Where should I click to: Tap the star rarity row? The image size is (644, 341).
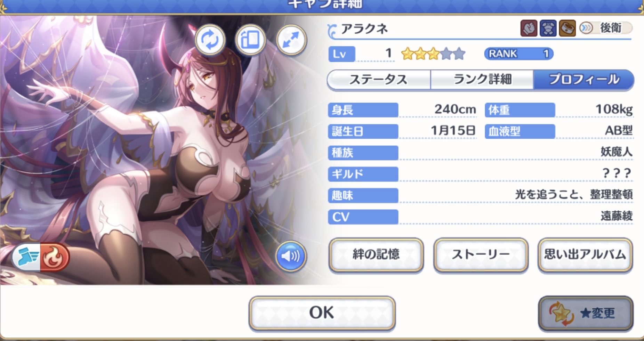(x=433, y=54)
